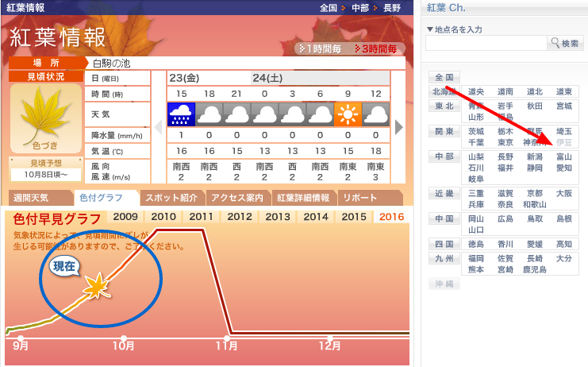
Task: Open the 広島 prefecture link
Action: point(505,218)
